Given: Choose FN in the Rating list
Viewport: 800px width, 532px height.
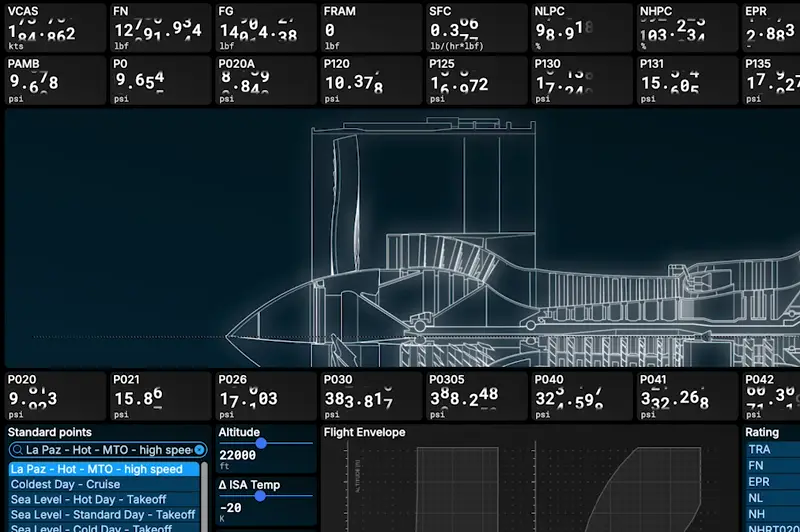Looking at the screenshot, I should [772, 466].
